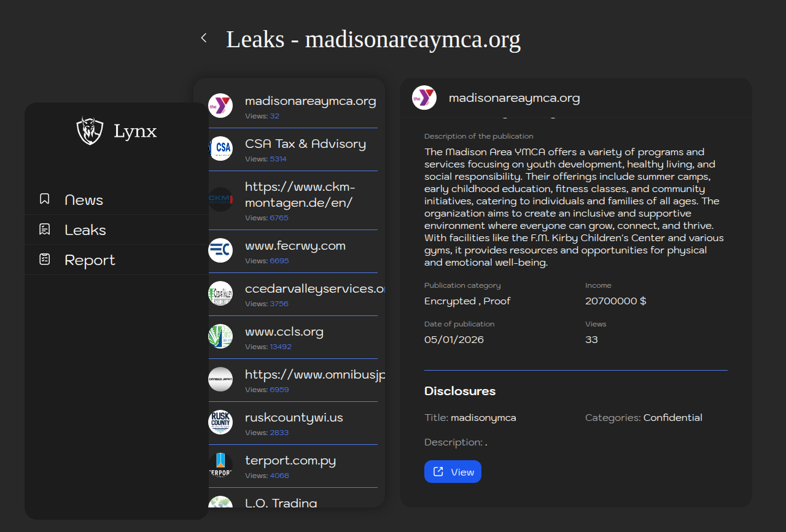The width and height of the screenshot is (786, 532).
Task: Click the Leaks document icon in sidebar
Action: point(45,229)
